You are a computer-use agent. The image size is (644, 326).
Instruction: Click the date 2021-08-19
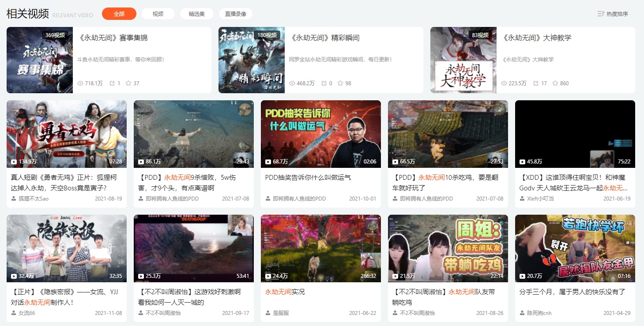pos(109,199)
